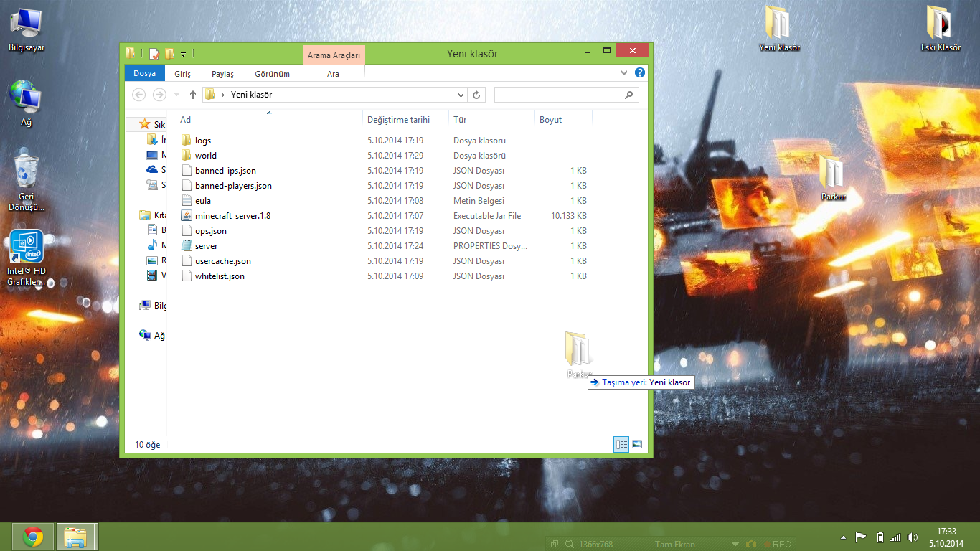Open the Paylaş ribbon tab
980x551 pixels.
tap(222, 74)
